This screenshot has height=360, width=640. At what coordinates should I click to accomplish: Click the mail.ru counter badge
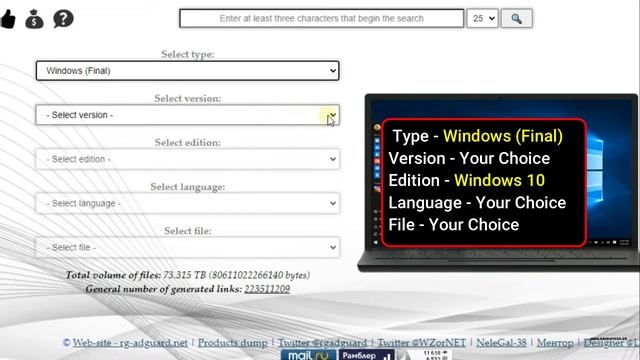tap(309, 355)
